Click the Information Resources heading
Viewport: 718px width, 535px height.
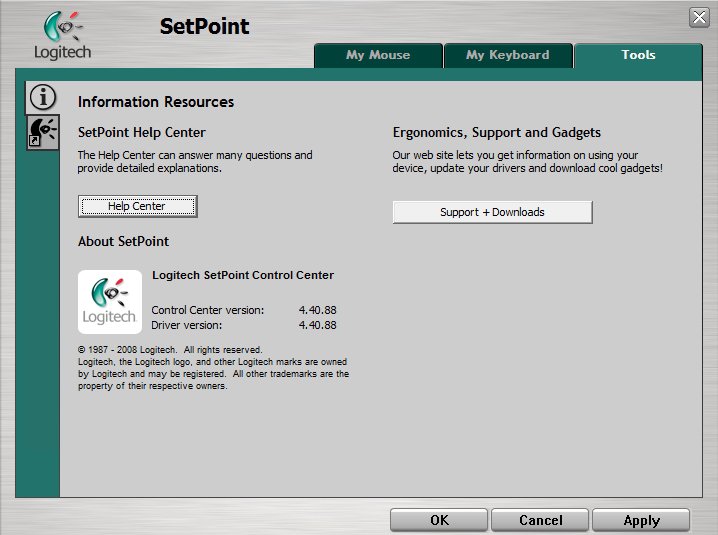pyautogui.click(x=156, y=102)
